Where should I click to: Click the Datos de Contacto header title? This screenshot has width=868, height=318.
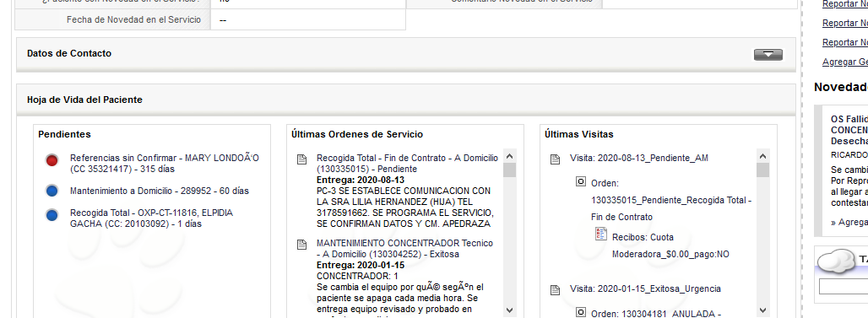click(x=69, y=53)
